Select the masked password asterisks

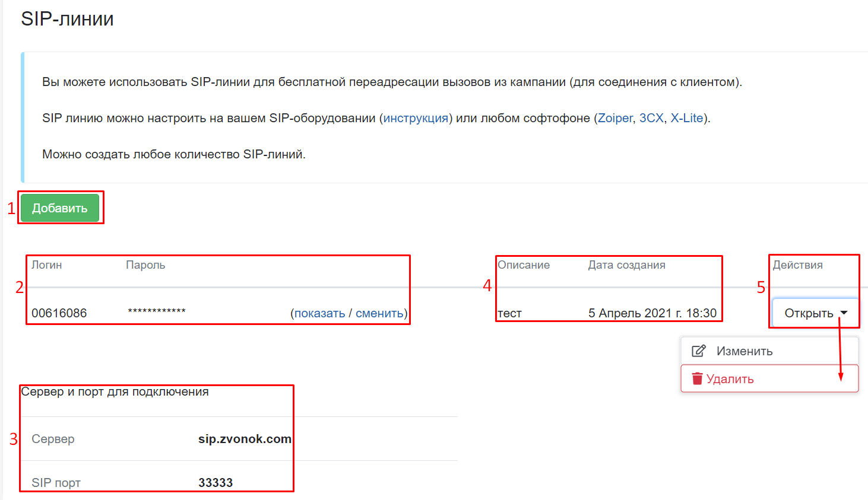coord(157,311)
